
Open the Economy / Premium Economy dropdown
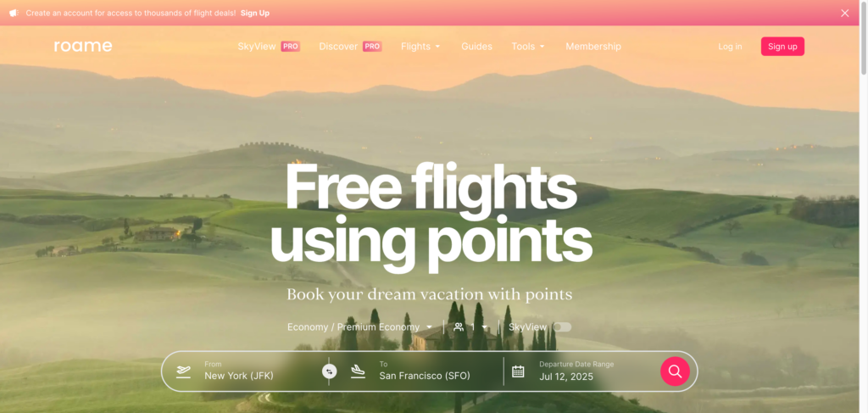coord(359,327)
